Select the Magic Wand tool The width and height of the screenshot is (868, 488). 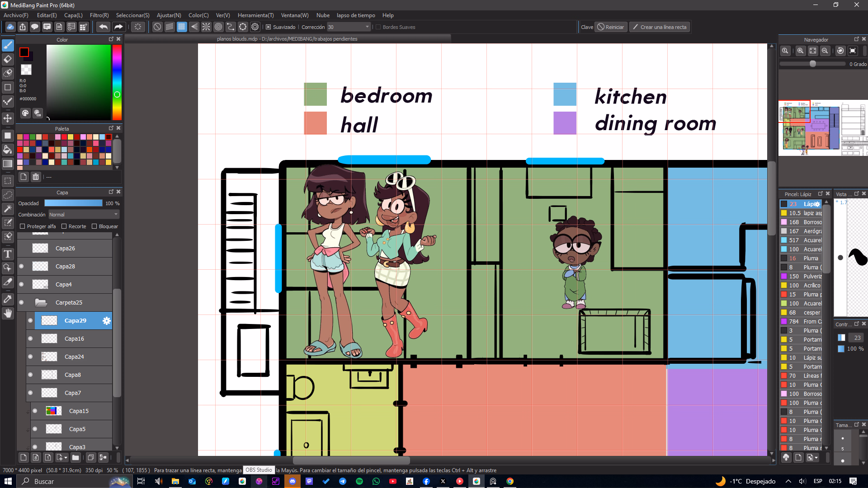point(8,208)
